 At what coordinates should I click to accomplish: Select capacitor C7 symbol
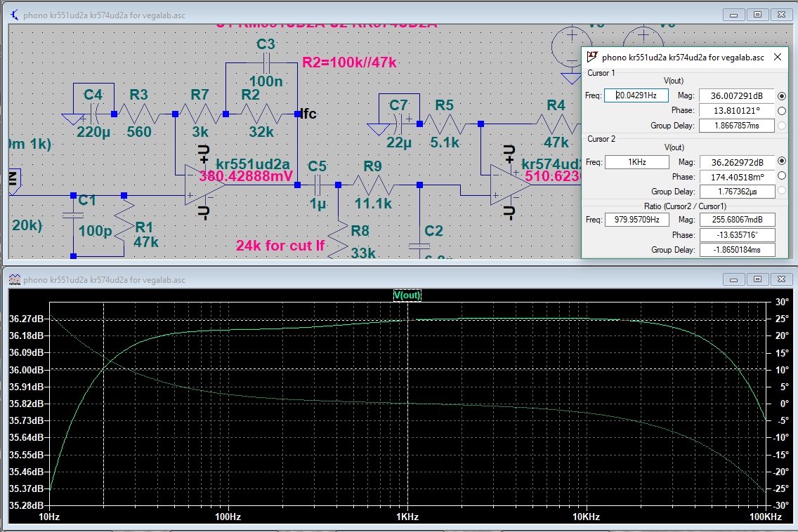coord(398,124)
